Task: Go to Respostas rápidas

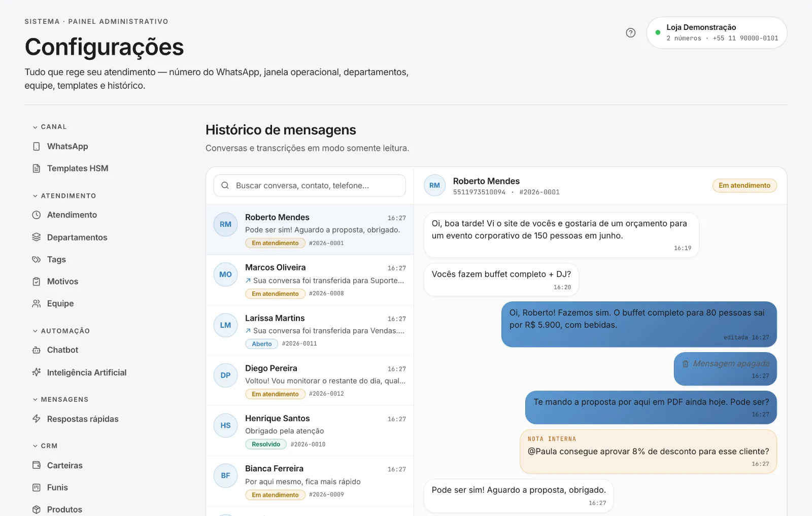Action: (x=83, y=419)
